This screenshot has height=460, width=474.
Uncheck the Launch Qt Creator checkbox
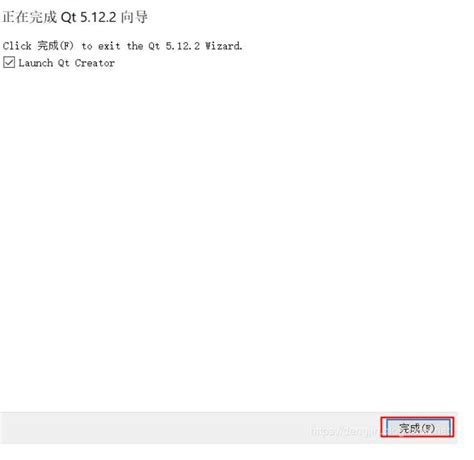[9, 62]
